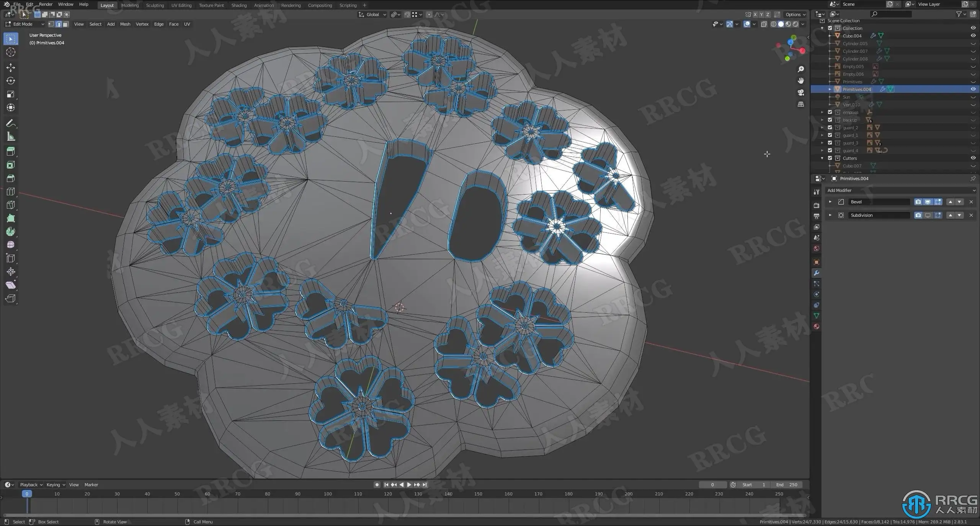Uncheck the guard_2 collection checkbox
This screenshot has height=526, width=980.
[x=830, y=127]
